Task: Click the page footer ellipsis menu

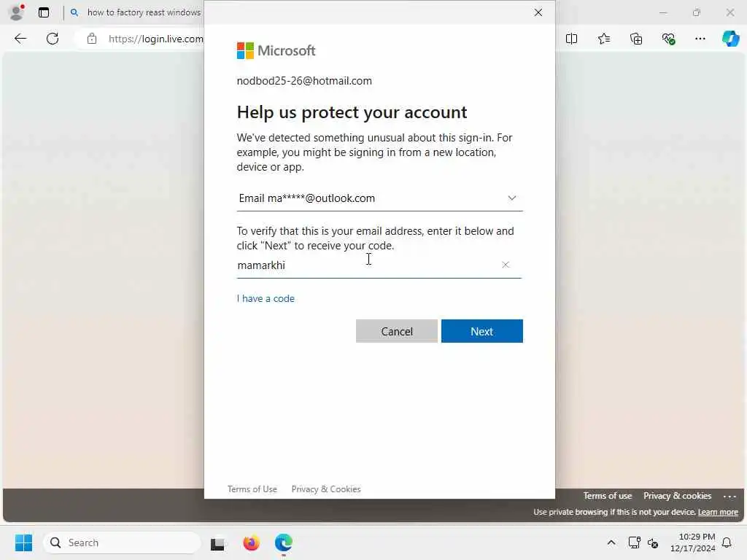Action: point(729,496)
